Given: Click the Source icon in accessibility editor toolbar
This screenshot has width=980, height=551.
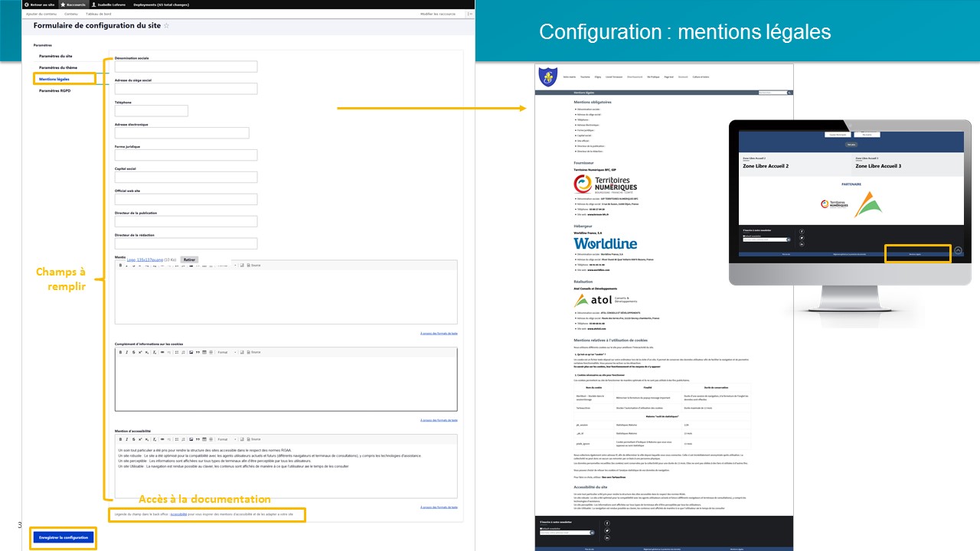Looking at the screenshot, I should (253, 439).
